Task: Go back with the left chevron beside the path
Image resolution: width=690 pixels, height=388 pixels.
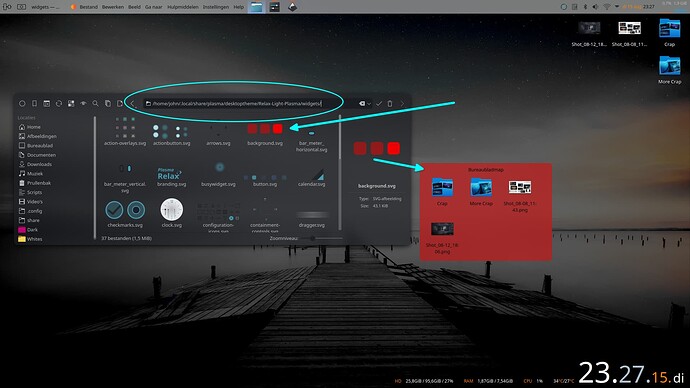Action: pyautogui.click(x=132, y=103)
